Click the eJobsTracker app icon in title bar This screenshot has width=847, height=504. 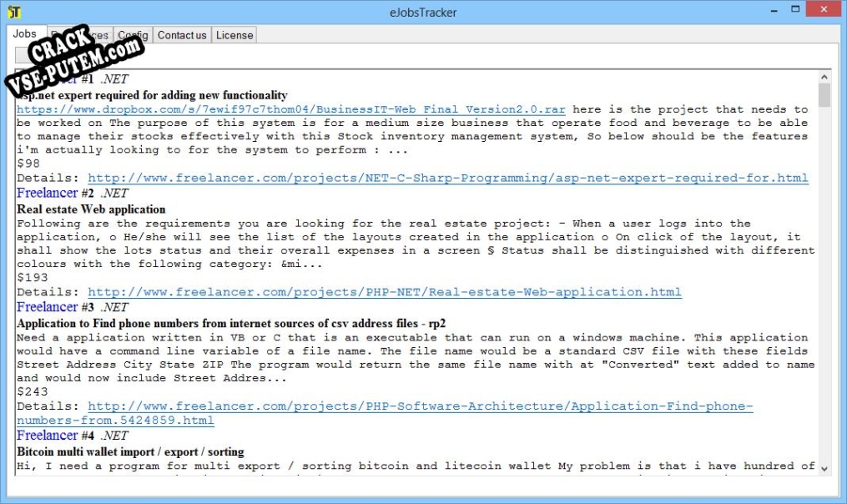[14, 13]
